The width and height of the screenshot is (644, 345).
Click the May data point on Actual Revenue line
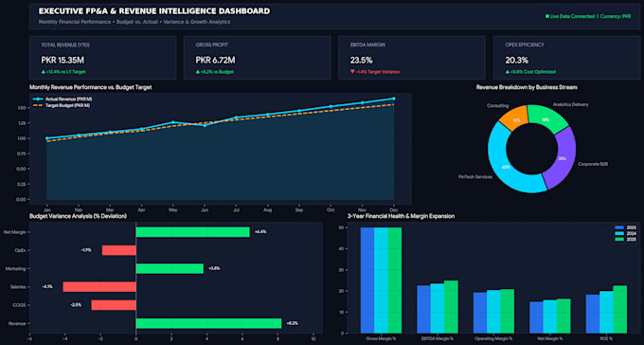[173, 122]
